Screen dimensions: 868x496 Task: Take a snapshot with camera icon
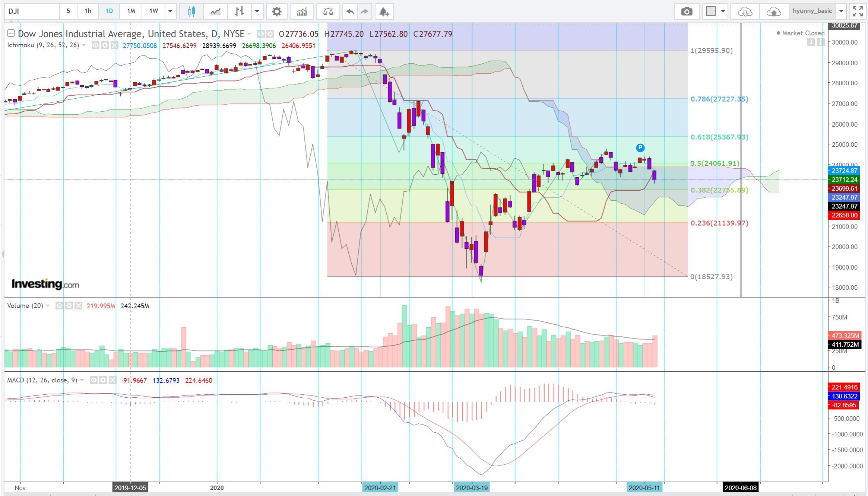[687, 11]
